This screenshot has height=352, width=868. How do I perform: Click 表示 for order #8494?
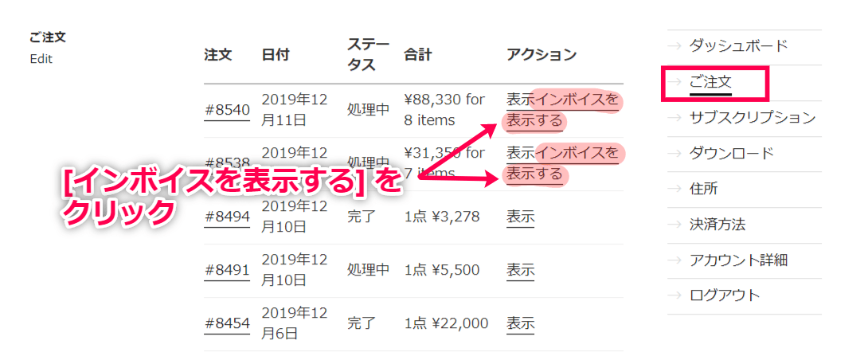[520, 217]
